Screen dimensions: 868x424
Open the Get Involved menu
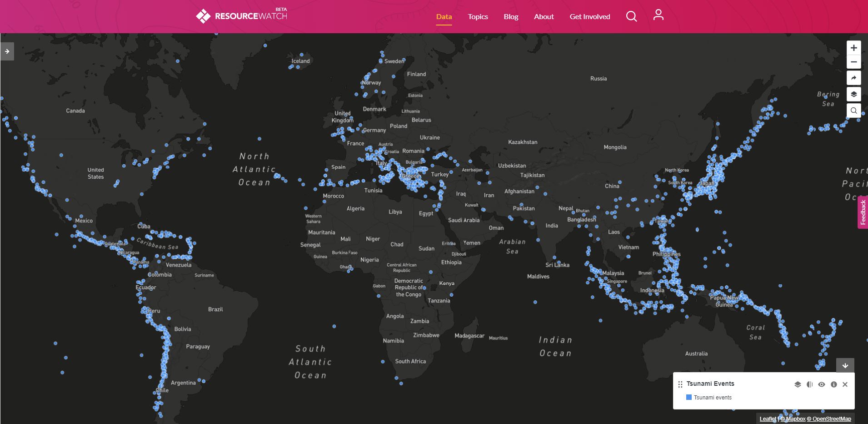click(x=589, y=17)
